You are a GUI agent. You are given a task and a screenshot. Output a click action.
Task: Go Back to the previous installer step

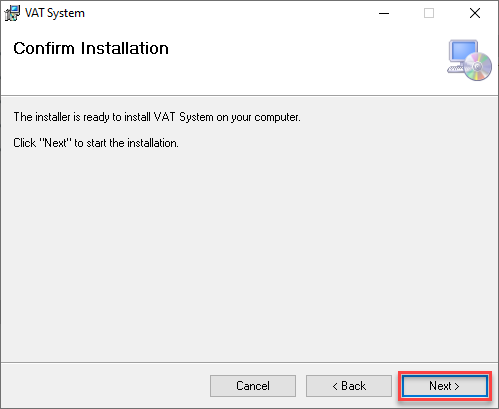click(x=349, y=386)
